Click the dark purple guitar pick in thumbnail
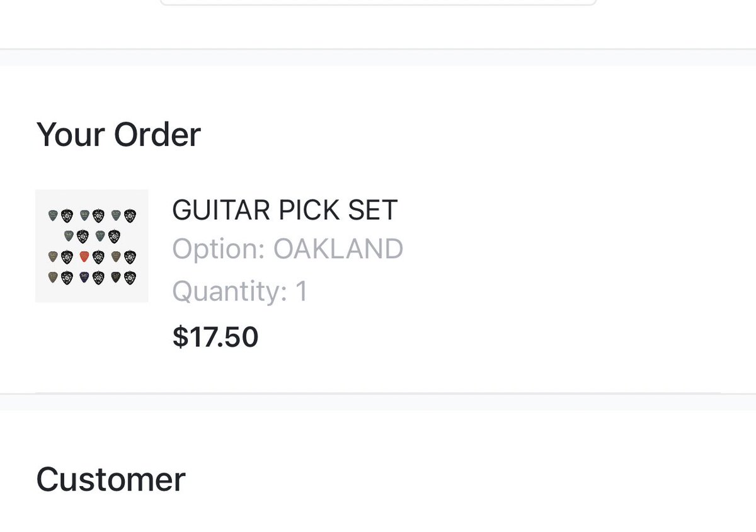 84,277
